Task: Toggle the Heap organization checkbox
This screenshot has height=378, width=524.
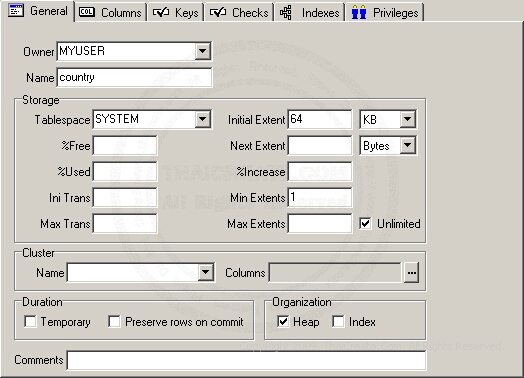Action: click(283, 322)
